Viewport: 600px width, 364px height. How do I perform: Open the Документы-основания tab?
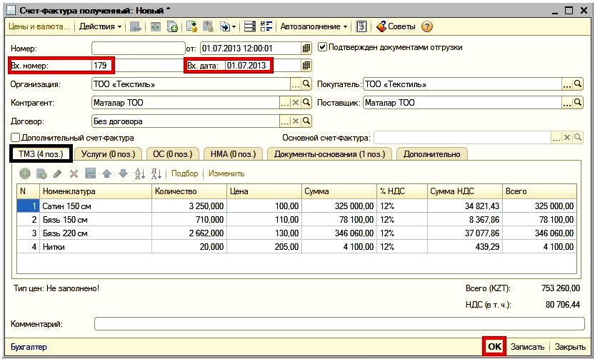pyautogui.click(x=329, y=153)
